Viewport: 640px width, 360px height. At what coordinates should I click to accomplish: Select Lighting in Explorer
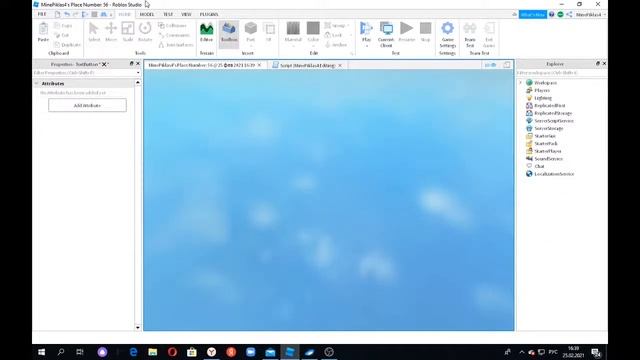point(542,98)
